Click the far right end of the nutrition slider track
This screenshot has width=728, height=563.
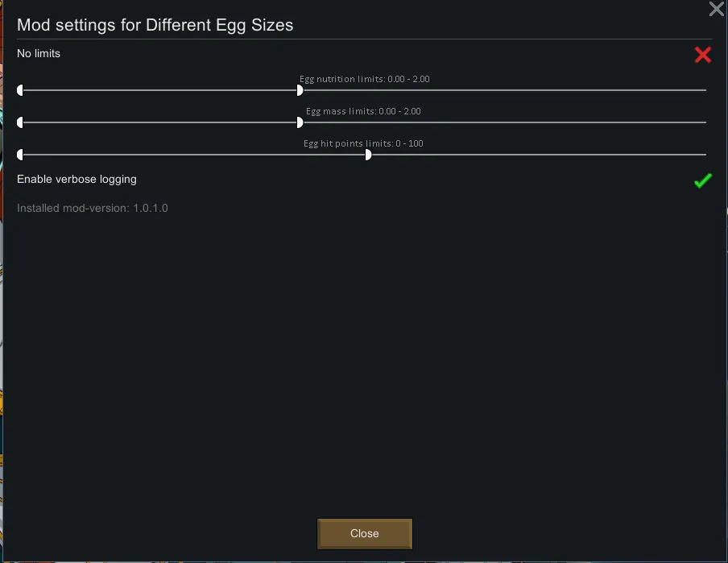[x=704, y=90]
